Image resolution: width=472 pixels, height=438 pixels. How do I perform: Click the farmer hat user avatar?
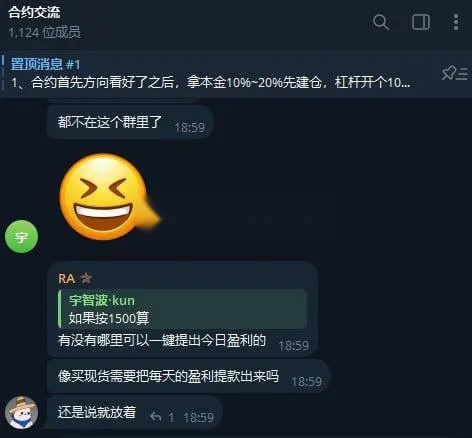tap(22, 412)
